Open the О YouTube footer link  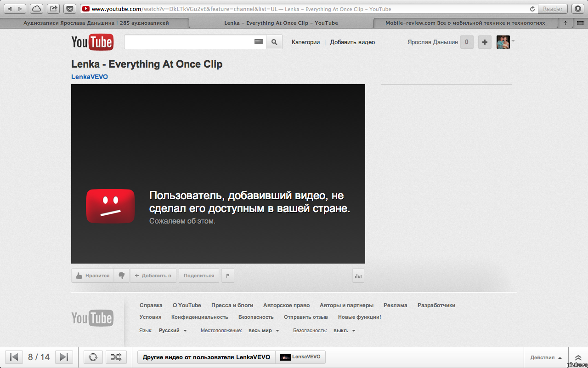pyautogui.click(x=187, y=305)
